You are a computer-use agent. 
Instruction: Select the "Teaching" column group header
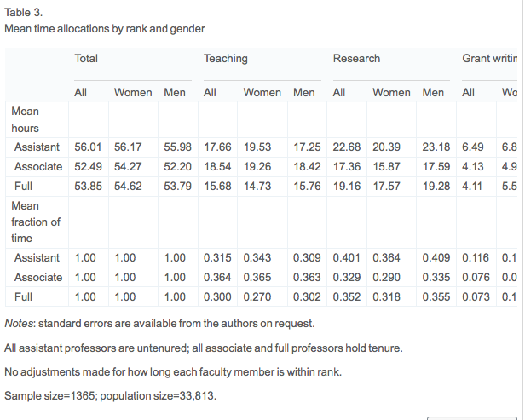pos(225,59)
